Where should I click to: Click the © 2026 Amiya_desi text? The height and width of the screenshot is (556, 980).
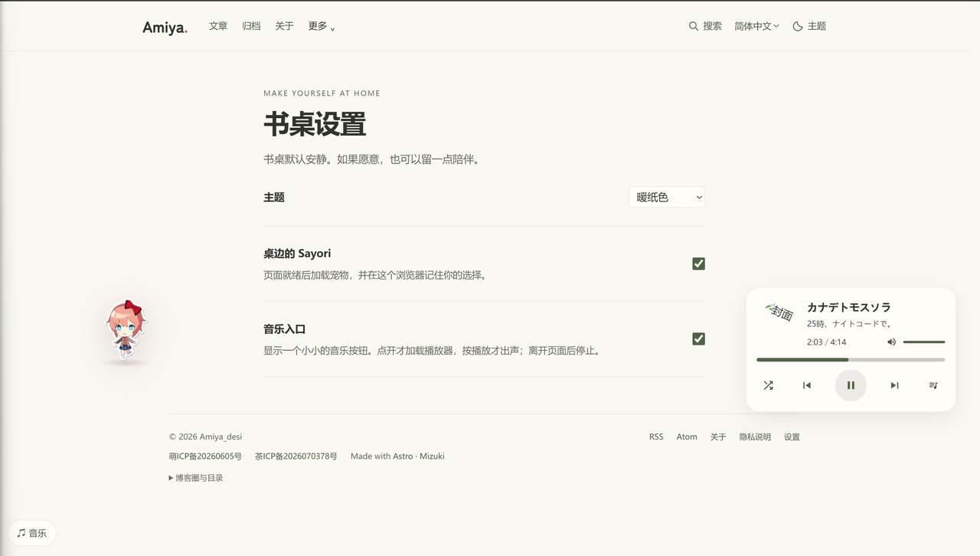point(205,437)
